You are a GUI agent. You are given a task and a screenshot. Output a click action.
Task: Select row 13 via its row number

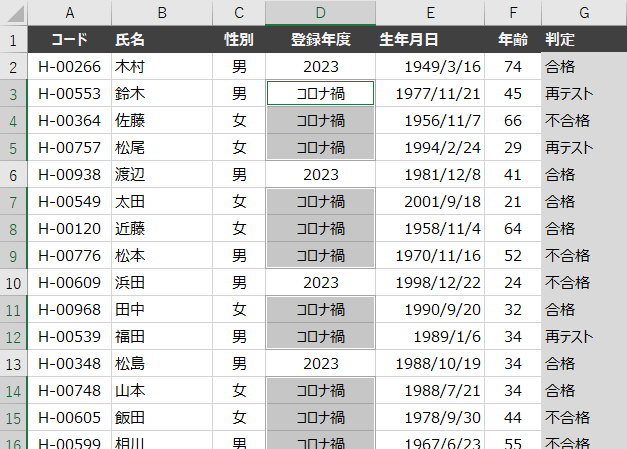[x=13, y=363]
